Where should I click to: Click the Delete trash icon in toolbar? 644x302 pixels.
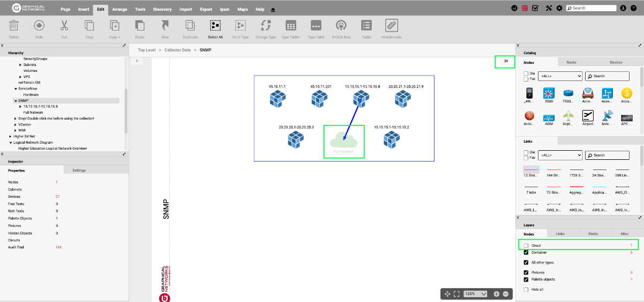click(x=14, y=26)
